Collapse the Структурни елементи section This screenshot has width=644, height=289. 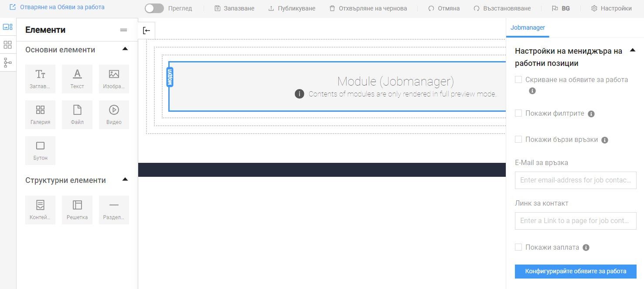coord(125,179)
